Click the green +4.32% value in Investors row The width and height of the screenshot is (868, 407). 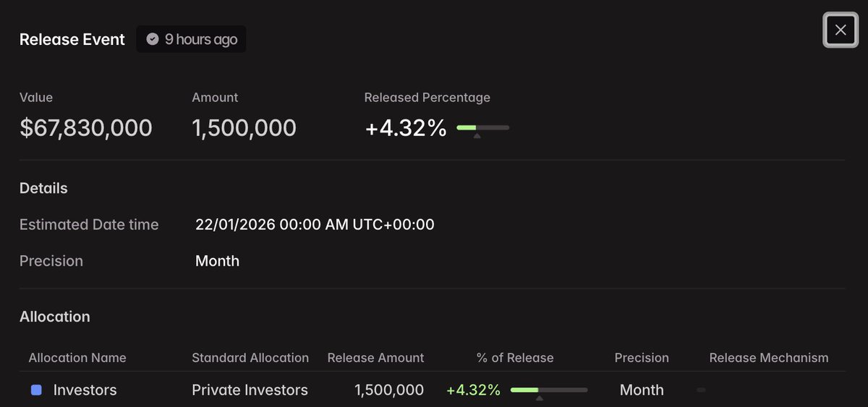[473, 390]
